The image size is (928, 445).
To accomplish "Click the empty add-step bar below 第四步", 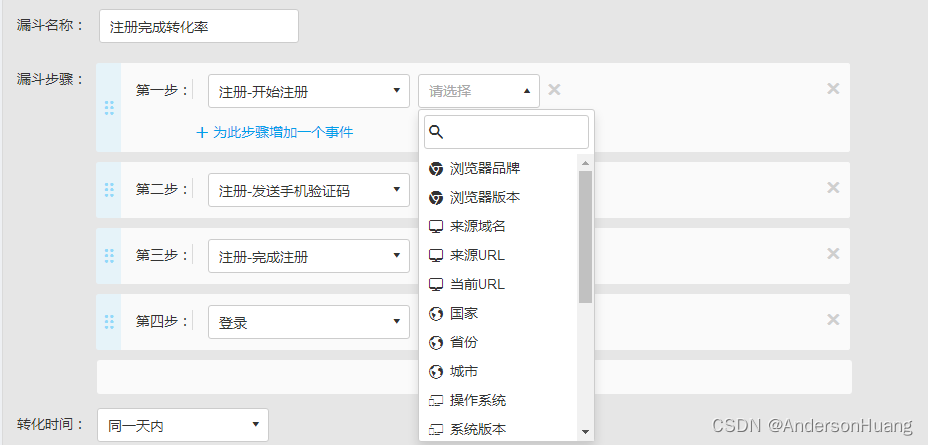I will point(474,377).
